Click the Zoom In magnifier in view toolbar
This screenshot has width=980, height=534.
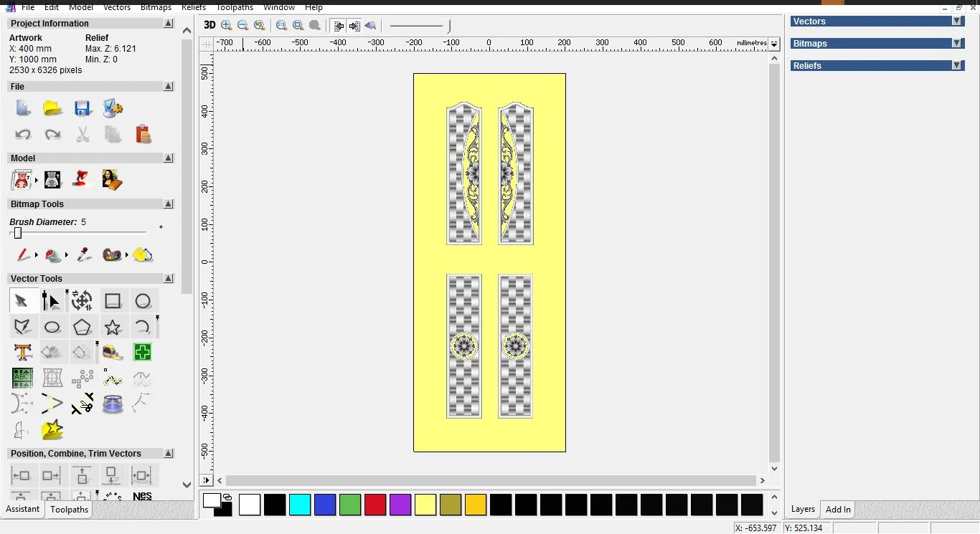[x=227, y=25]
